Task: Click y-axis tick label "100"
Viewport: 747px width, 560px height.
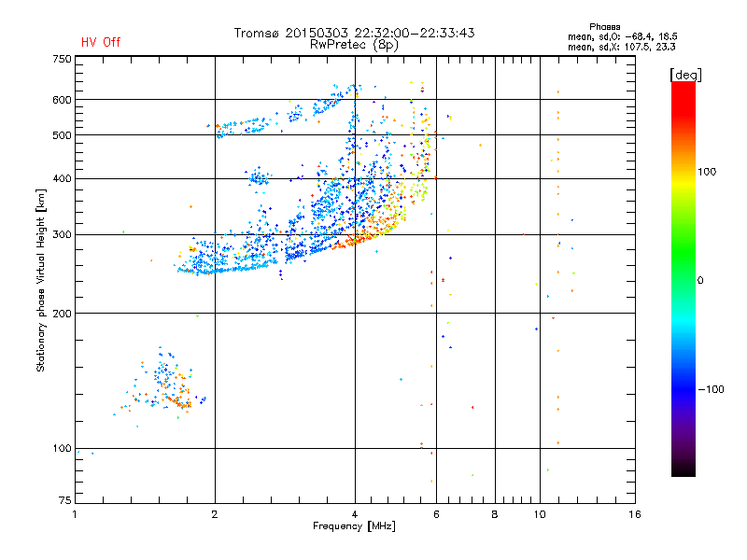Action: tap(62, 449)
